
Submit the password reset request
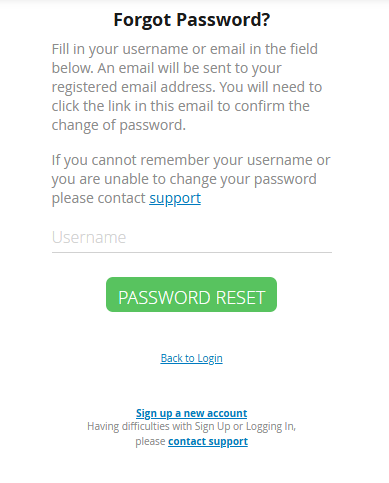(x=191, y=295)
